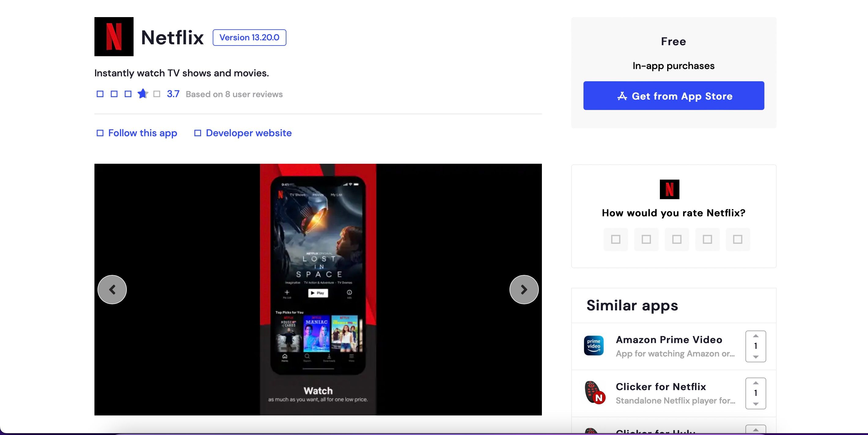Click the Version 13.20.0 tag

(249, 37)
